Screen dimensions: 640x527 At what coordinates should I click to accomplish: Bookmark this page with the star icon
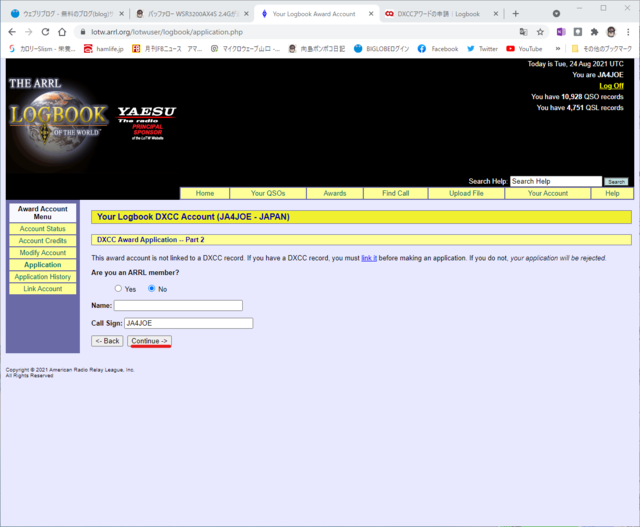tap(540, 32)
